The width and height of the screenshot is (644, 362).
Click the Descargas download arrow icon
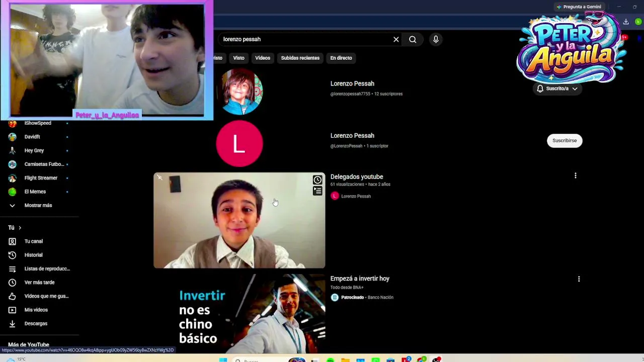(13, 324)
